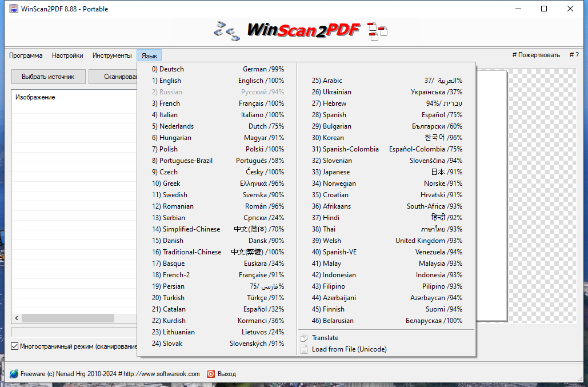588x387 pixels.
Task: Click the image list left scroll arrow
Action: tap(17, 318)
